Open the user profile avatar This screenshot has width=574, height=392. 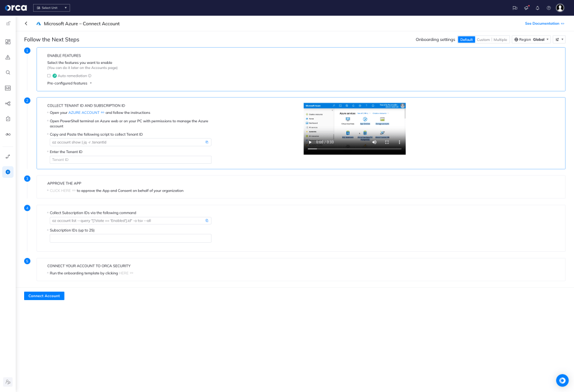[x=560, y=8]
